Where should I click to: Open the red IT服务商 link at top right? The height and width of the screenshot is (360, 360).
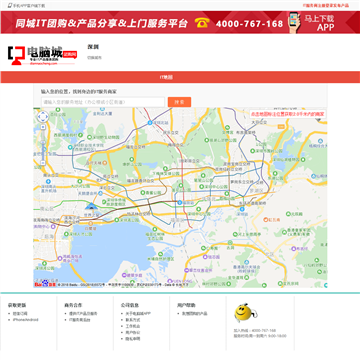point(326,6)
